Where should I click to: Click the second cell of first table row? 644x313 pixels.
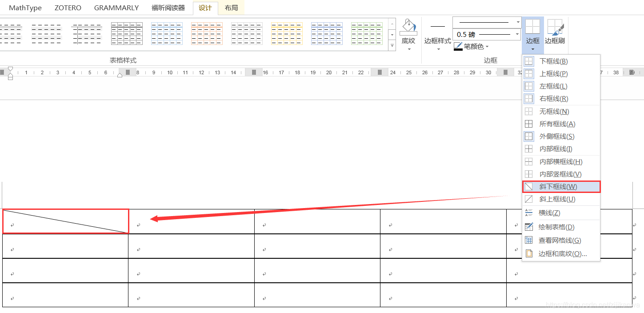tap(192, 221)
